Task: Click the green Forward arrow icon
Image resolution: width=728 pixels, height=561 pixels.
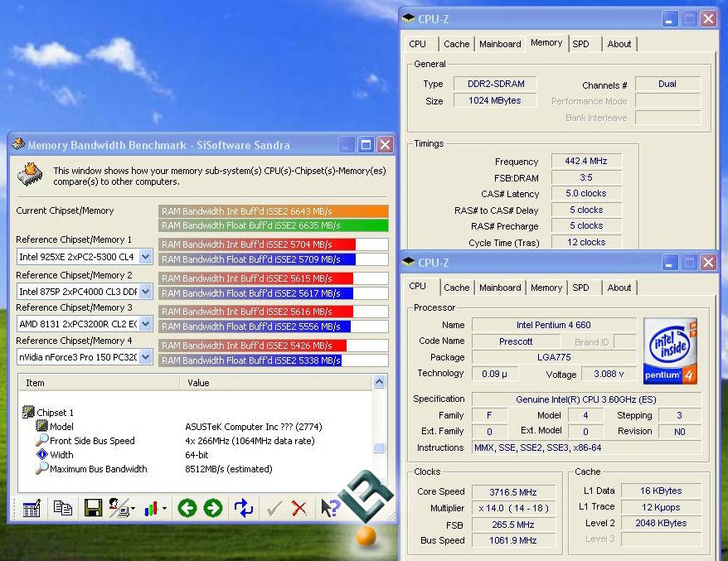Action: [213, 508]
